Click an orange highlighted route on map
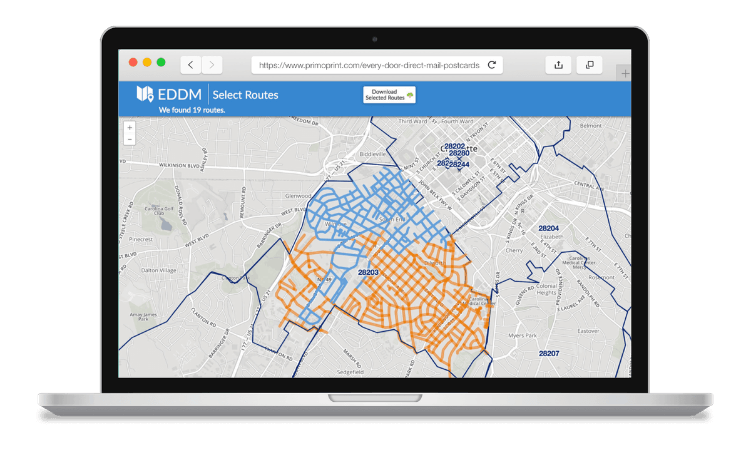Viewport: 751px width, 460px height. (x=420, y=300)
